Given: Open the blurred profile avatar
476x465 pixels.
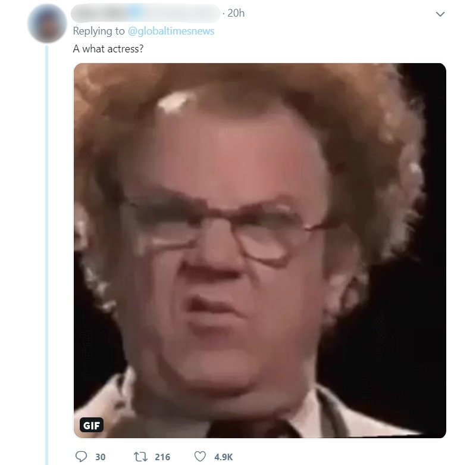Looking at the screenshot, I should tap(47, 23).
